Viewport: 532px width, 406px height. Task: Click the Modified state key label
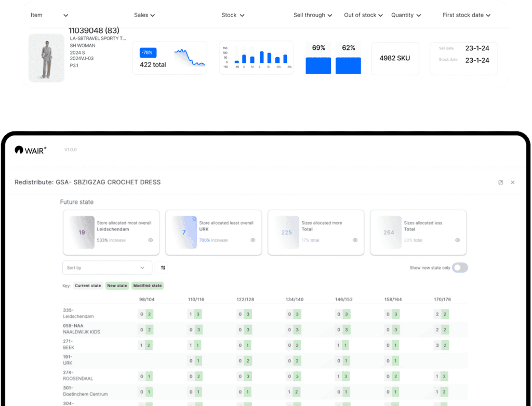(x=148, y=286)
